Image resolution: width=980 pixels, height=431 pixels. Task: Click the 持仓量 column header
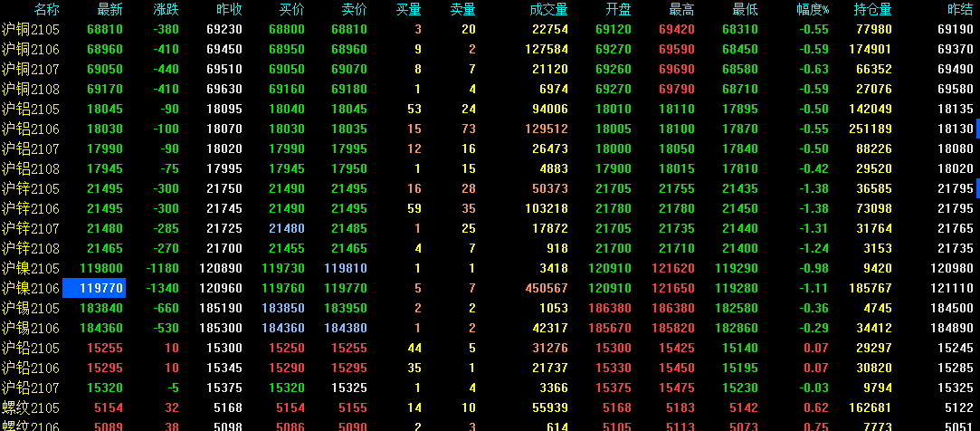click(x=873, y=9)
